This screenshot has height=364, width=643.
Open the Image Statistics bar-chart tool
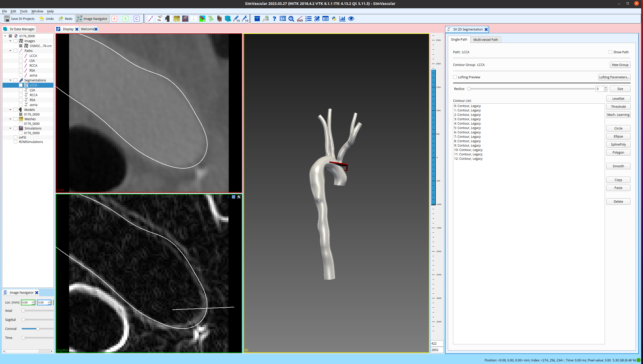343,19
